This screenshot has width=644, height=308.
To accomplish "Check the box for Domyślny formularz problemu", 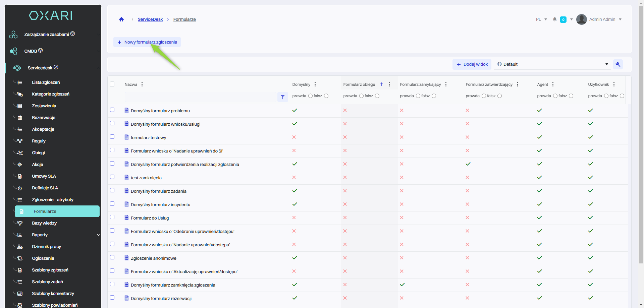I will pyautogui.click(x=112, y=110).
